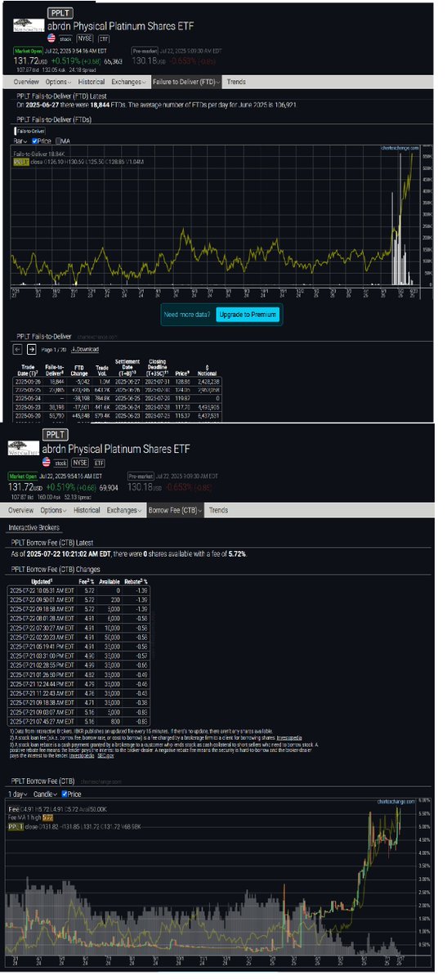Expand the Failure to Deliver (FTD) dropdown tab
This screenshot has width=447, height=980.
[187, 82]
